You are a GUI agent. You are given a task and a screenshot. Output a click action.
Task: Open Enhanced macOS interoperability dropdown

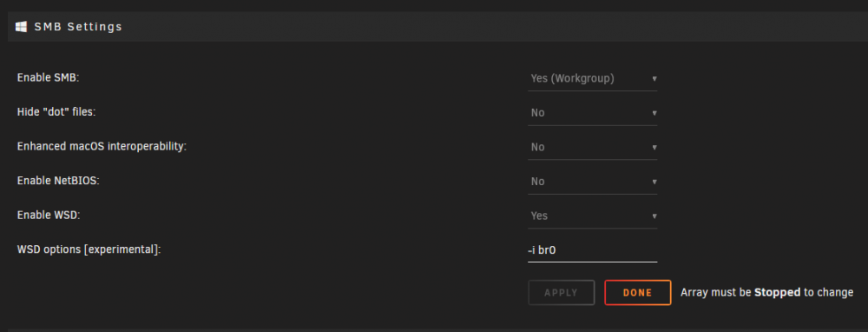pyautogui.click(x=592, y=148)
